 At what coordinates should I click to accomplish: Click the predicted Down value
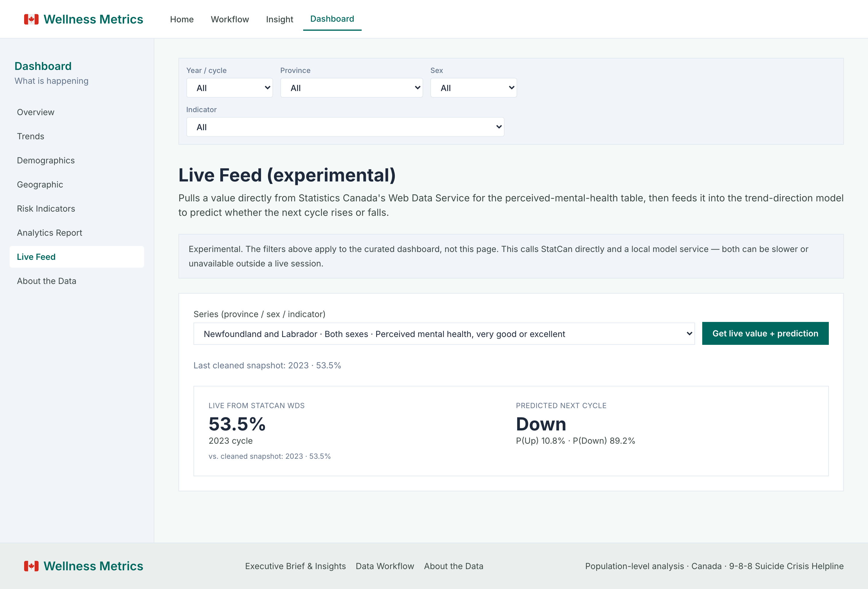coord(541,424)
